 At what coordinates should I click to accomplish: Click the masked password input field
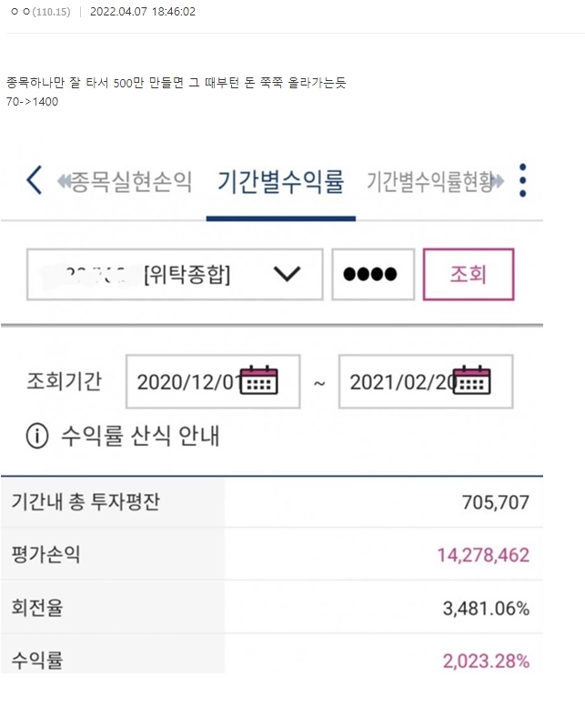pyautogui.click(x=372, y=275)
